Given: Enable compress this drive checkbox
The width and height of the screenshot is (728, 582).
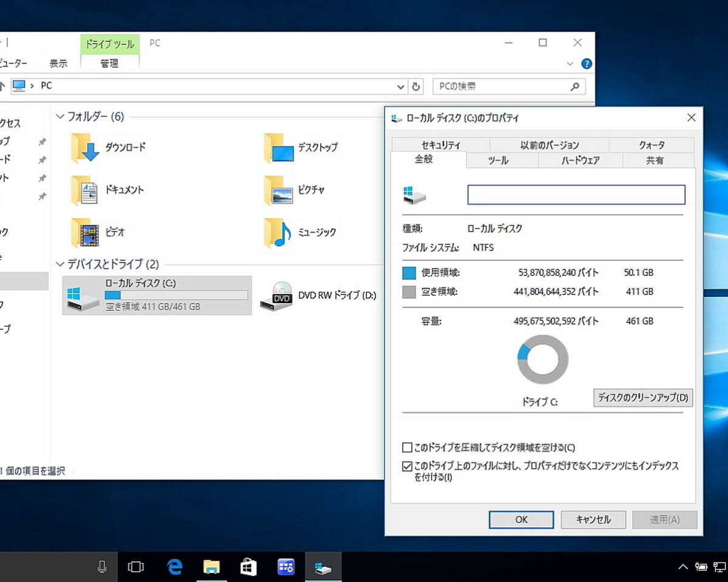Looking at the screenshot, I should coord(408,448).
